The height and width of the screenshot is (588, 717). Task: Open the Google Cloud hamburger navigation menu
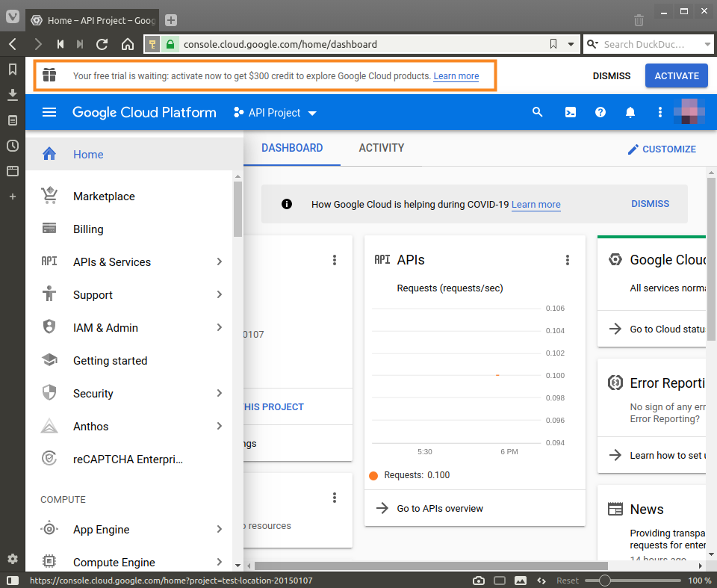pos(49,112)
